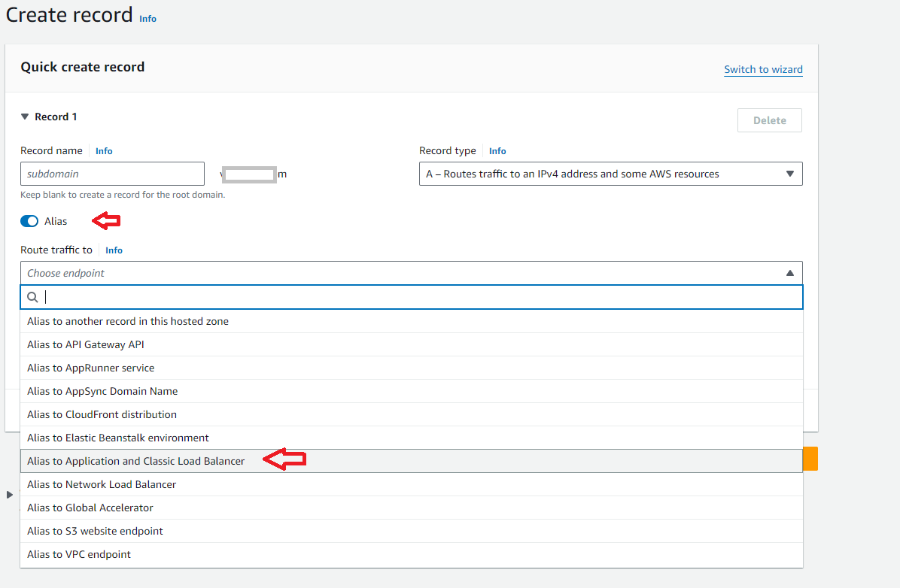Screen dimensions: 900x588
Task: Select Alias to another record in this hosted zone
Action: pos(128,321)
